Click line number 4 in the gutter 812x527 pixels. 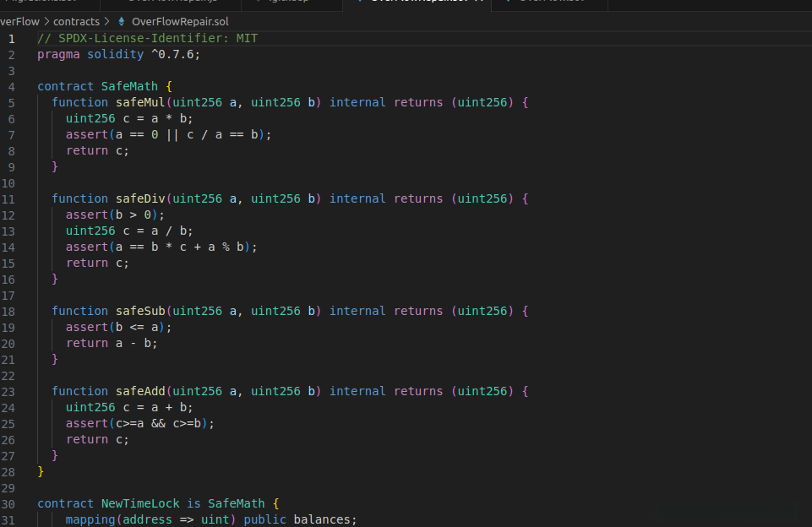[11, 88]
